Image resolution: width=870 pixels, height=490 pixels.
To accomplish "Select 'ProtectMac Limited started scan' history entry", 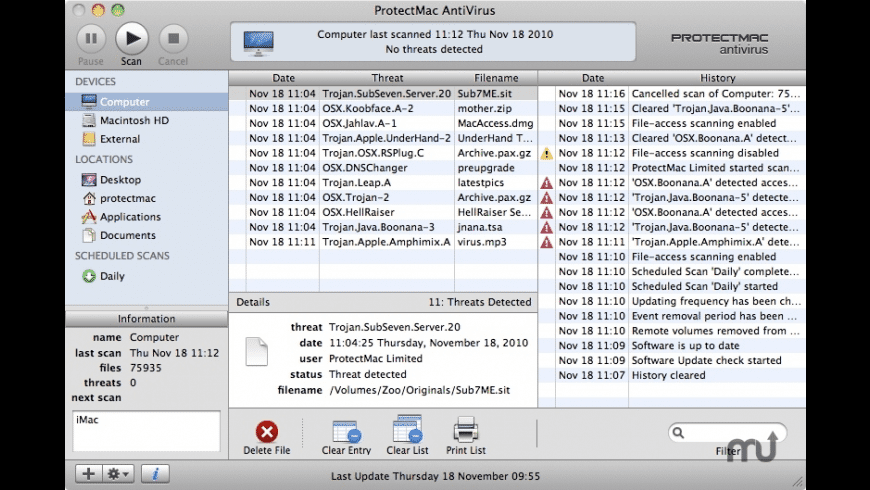I will pos(672,168).
